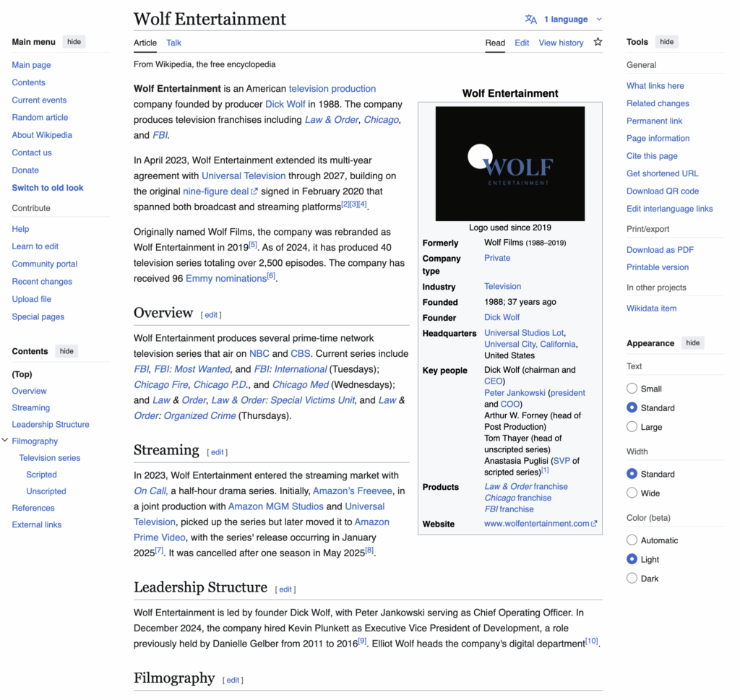
Task: Open the View history tab
Action: point(561,43)
